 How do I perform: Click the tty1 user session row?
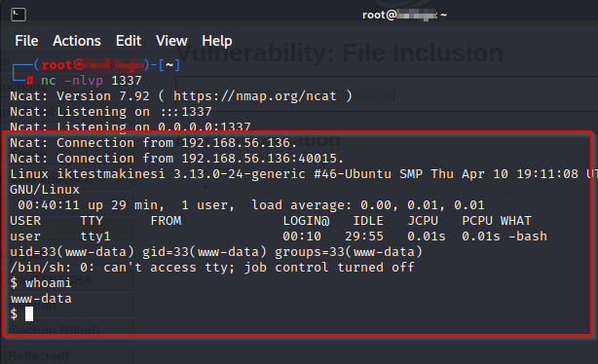pos(279,237)
